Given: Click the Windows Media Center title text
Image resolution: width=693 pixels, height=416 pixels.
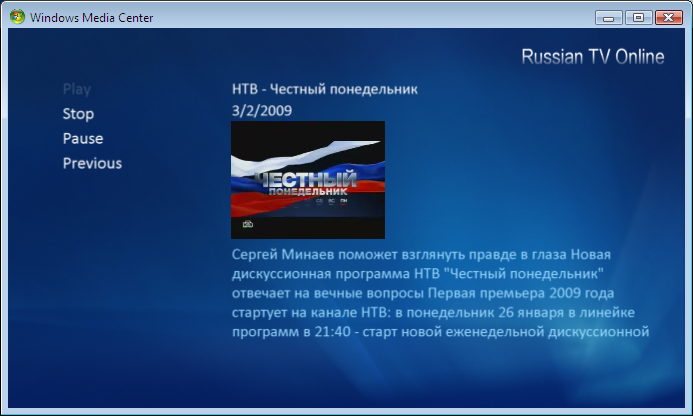Looking at the screenshot, I should point(91,18).
